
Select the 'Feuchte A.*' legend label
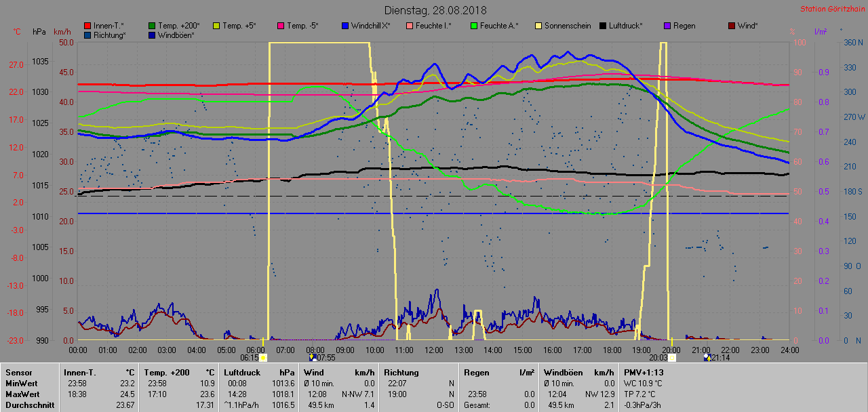click(499, 26)
